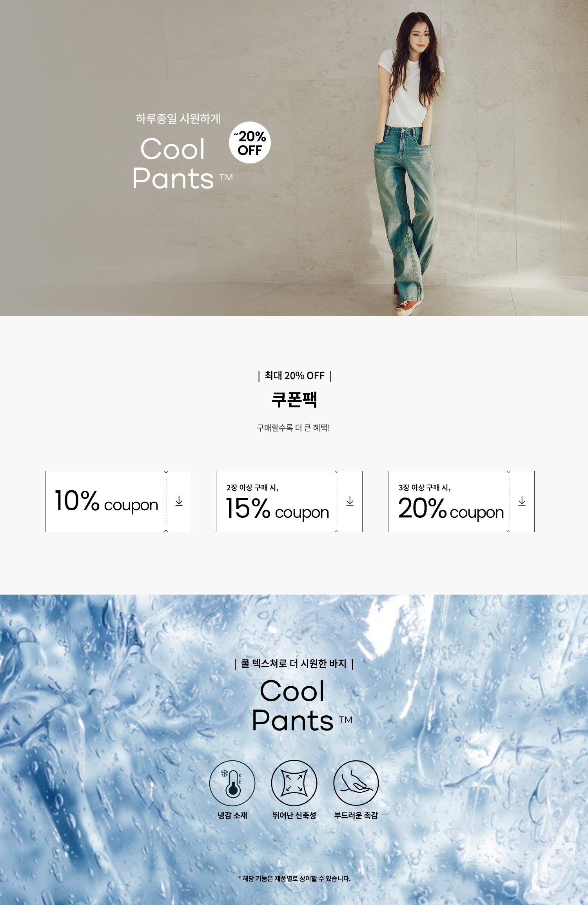
Task: Click the 부드러운 촉감 label
Action: coord(356,815)
